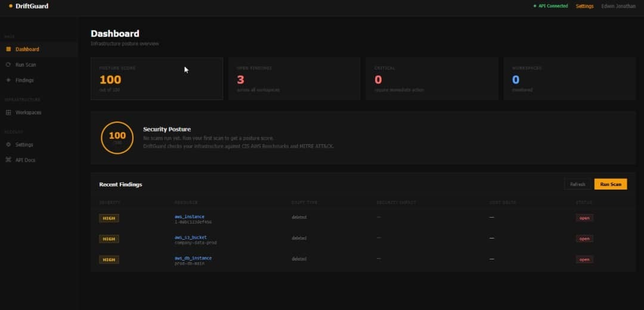Click the Settings gear icon in sidebar

coord(8,144)
